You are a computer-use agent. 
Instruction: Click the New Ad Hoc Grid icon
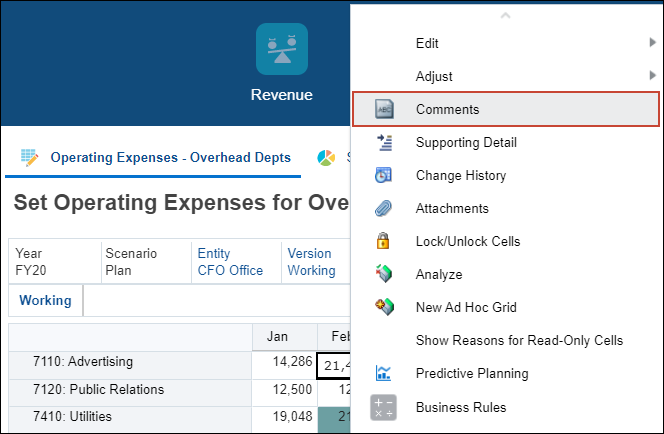pyautogui.click(x=384, y=307)
